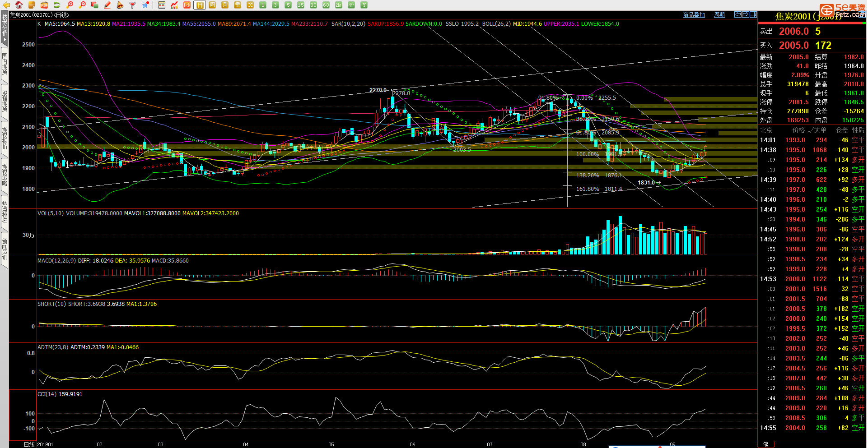Click the left arrow navigation button
Screen dimensions: 868x448
pos(738,14)
